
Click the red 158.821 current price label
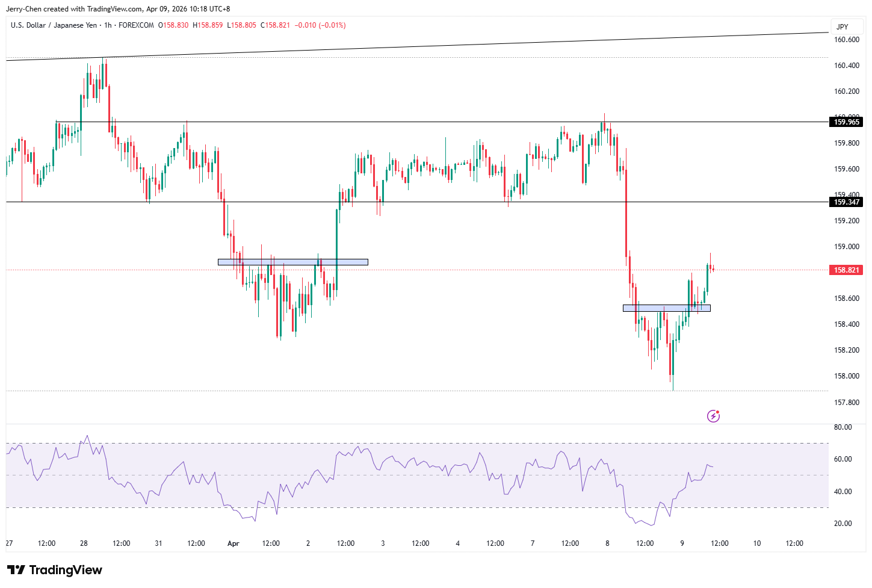coord(846,270)
